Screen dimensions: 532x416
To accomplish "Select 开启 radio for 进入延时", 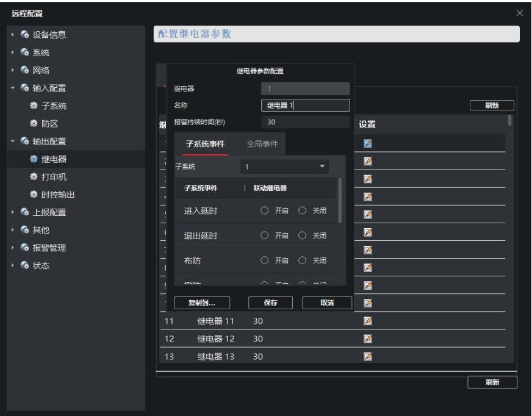I will (264, 210).
